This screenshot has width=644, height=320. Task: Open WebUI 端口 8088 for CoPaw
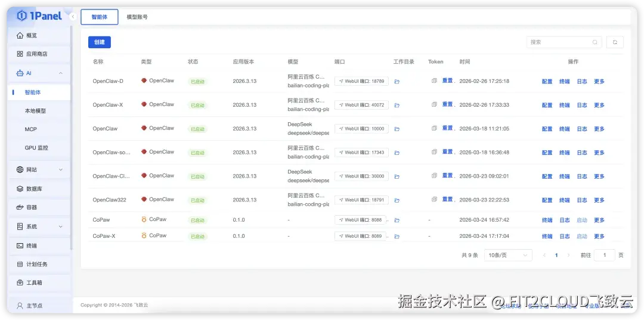pos(360,220)
